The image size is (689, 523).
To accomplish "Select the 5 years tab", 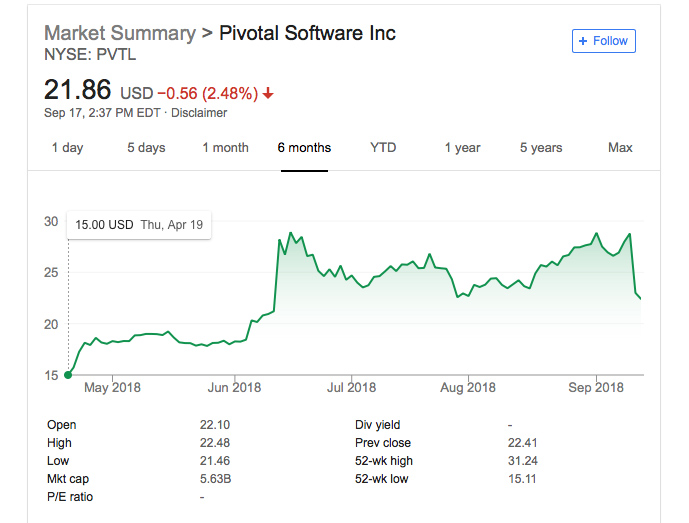I will tap(541, 148).
